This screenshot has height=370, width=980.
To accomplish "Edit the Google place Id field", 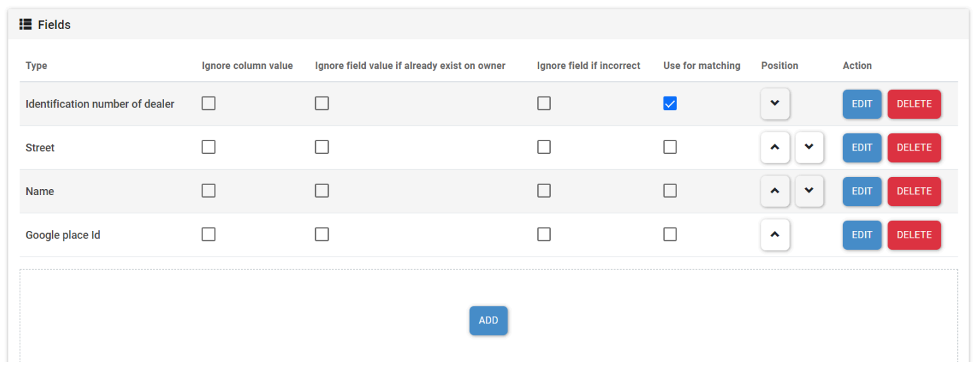I will click(862, 235).
